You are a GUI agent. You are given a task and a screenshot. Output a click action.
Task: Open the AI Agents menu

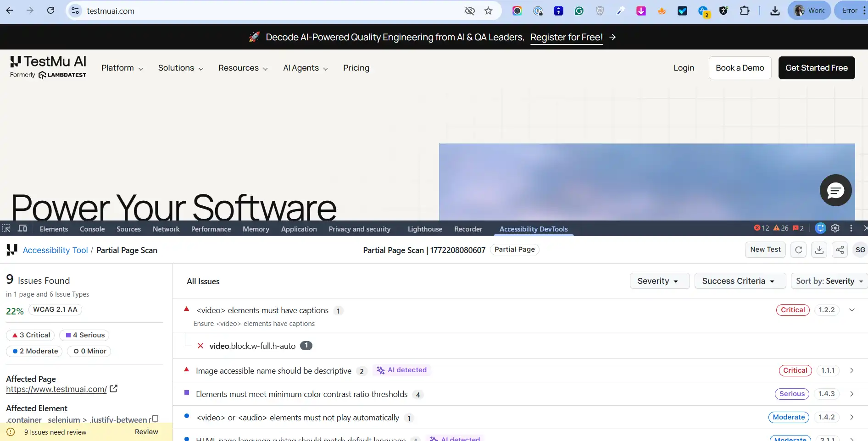click(x=305, y=68)
